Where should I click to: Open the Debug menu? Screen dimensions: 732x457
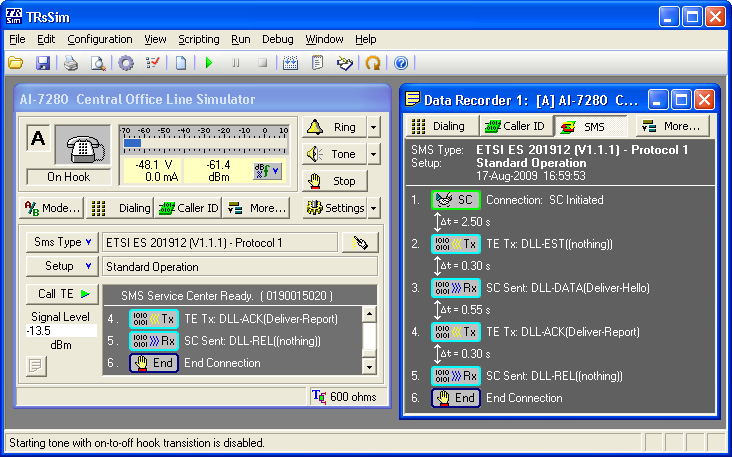coord(278,39)
